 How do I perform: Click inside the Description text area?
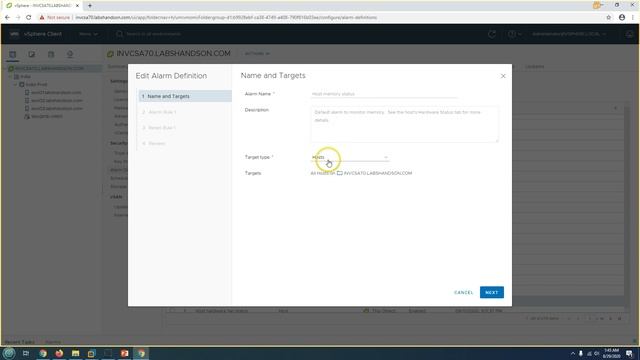[404, 124]
